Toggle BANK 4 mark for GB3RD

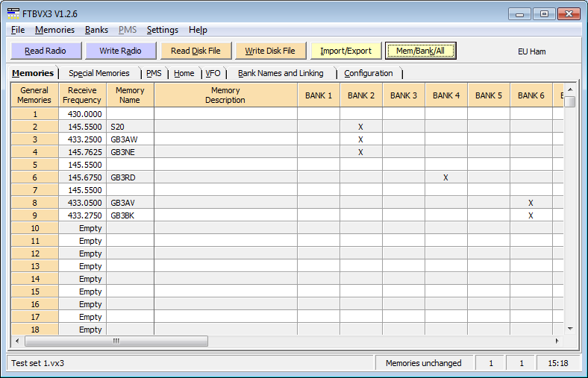[445, 177]
